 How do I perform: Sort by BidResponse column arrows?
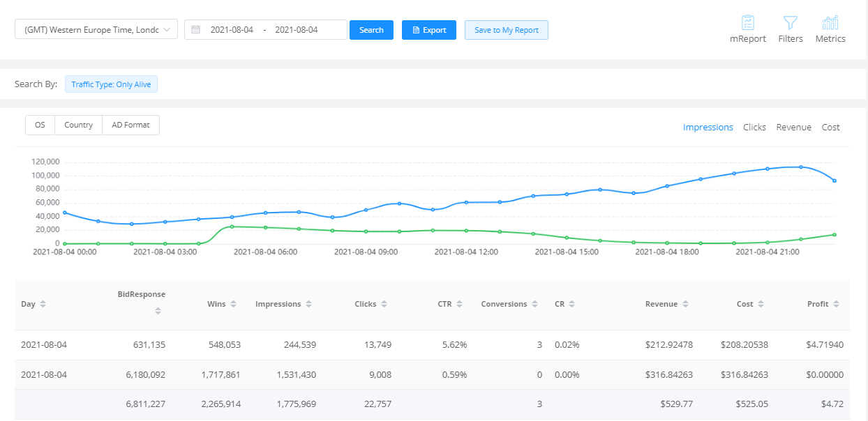[158, 311]
